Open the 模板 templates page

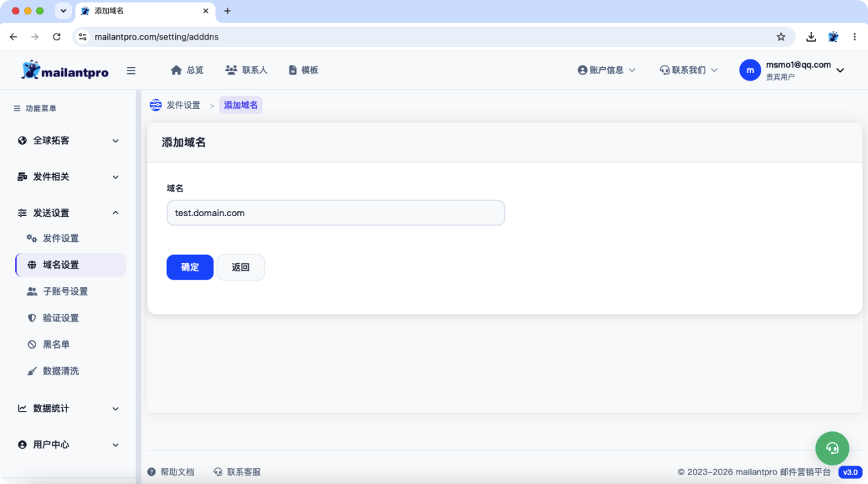[303, 70]
